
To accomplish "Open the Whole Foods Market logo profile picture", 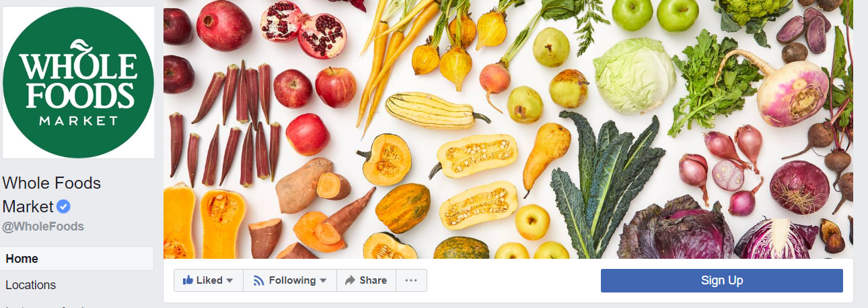I will pyautogui.click(x=78, y=82).
